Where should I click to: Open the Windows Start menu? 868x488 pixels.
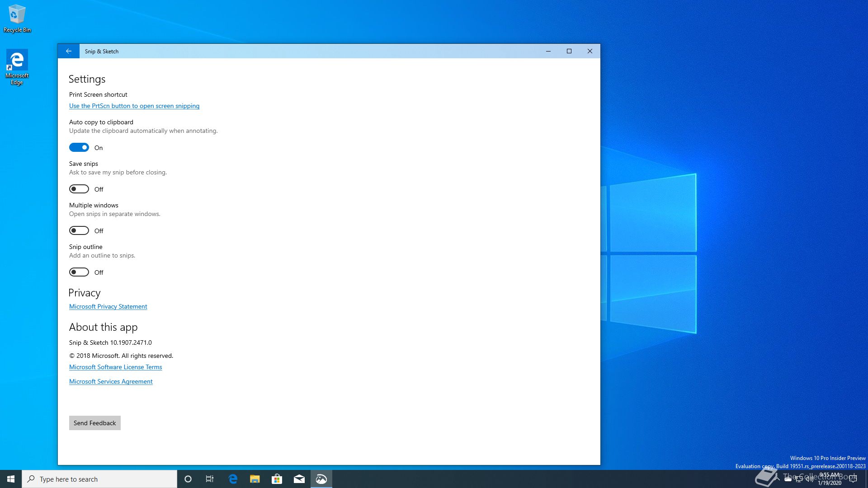coord(11,479)
